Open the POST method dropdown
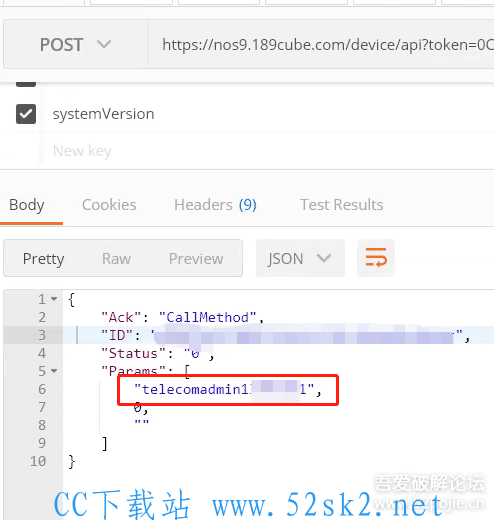Viewport: 494px width, 520px height. (76, 44)
